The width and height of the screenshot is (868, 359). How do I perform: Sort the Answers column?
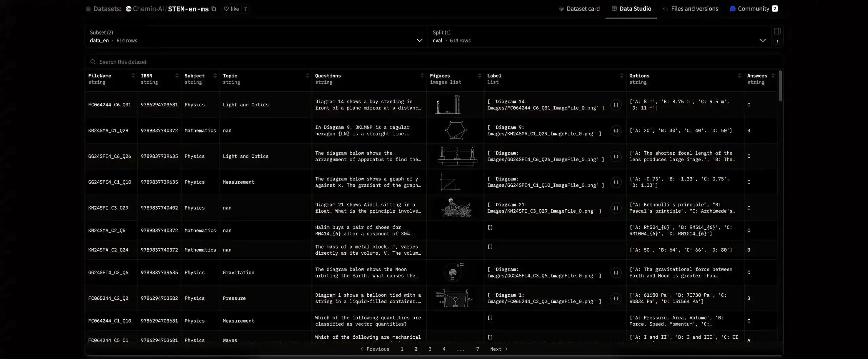tap(773, 76)
